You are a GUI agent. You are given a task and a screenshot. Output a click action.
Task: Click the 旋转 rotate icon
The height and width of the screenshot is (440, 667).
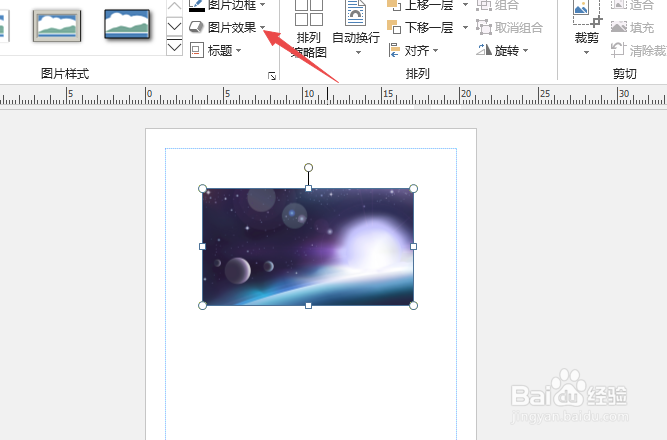pos(484,50)
